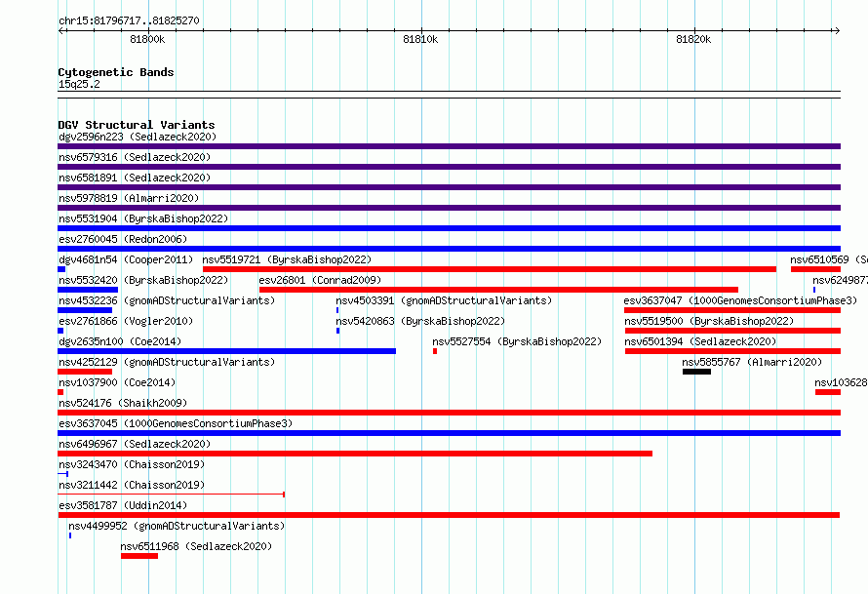The height and width of the screenshot is (594, 868).
Task: Open nsv5519721 (ByrskaBishop2022) label
Action: (x=287, y=259)
